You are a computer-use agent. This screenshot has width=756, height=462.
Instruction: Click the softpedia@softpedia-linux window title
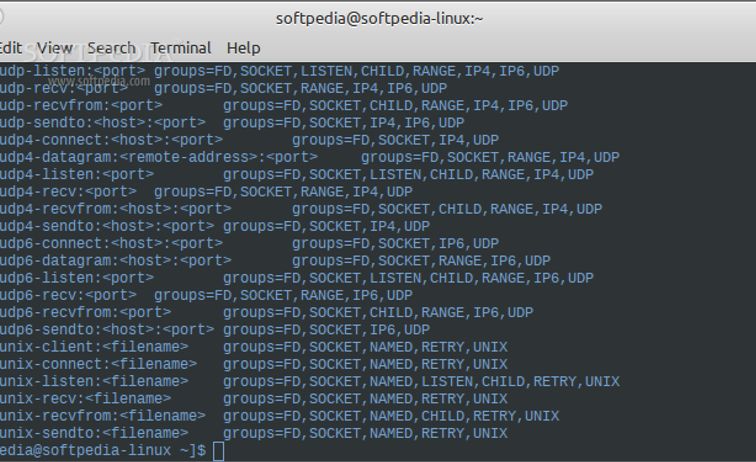(x=378, y=18)
